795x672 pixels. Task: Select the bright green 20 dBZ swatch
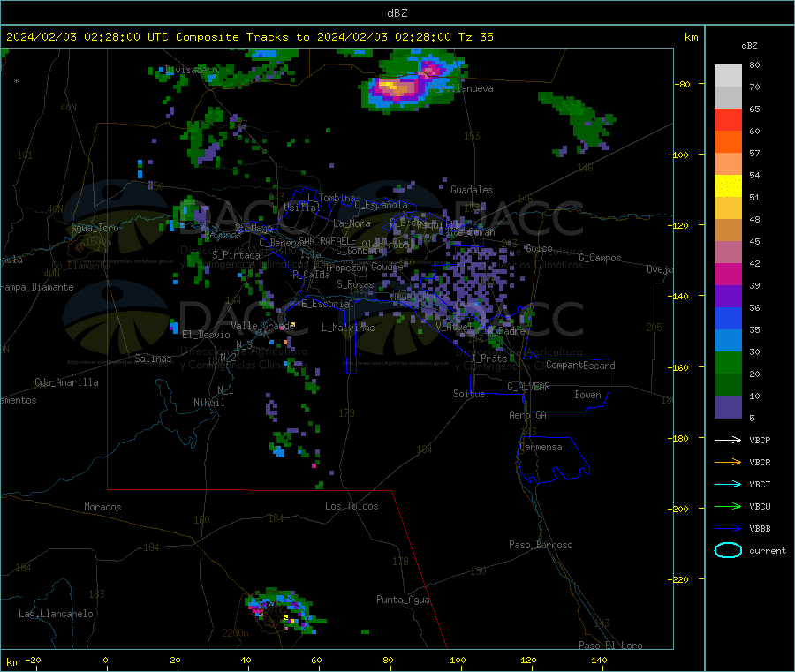(728, 362)
